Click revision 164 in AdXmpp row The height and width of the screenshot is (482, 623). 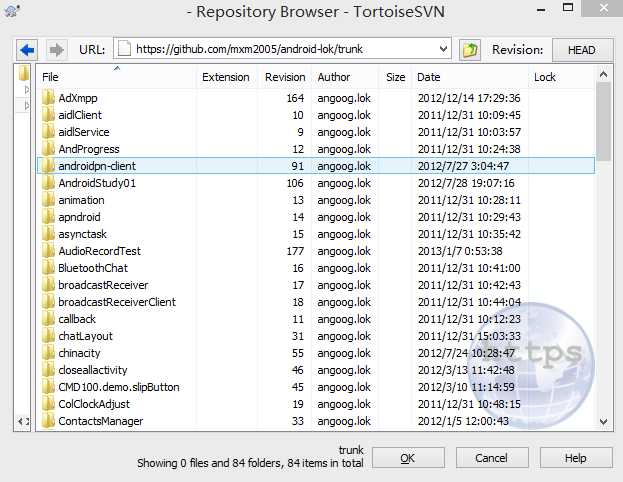(x=295, y=98)
